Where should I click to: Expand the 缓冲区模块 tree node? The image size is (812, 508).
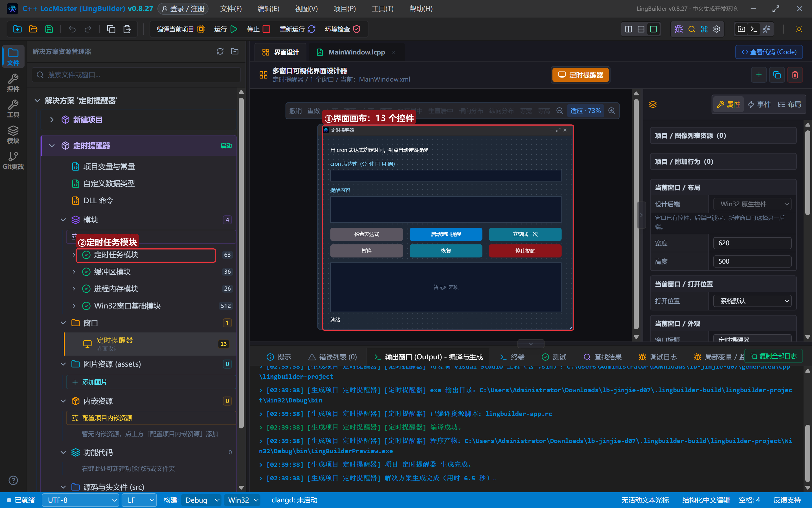tap(74, 271)
